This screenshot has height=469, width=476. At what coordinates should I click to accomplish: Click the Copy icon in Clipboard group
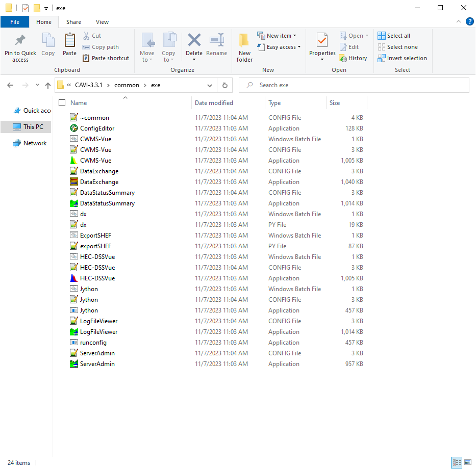tap(48, 40)
